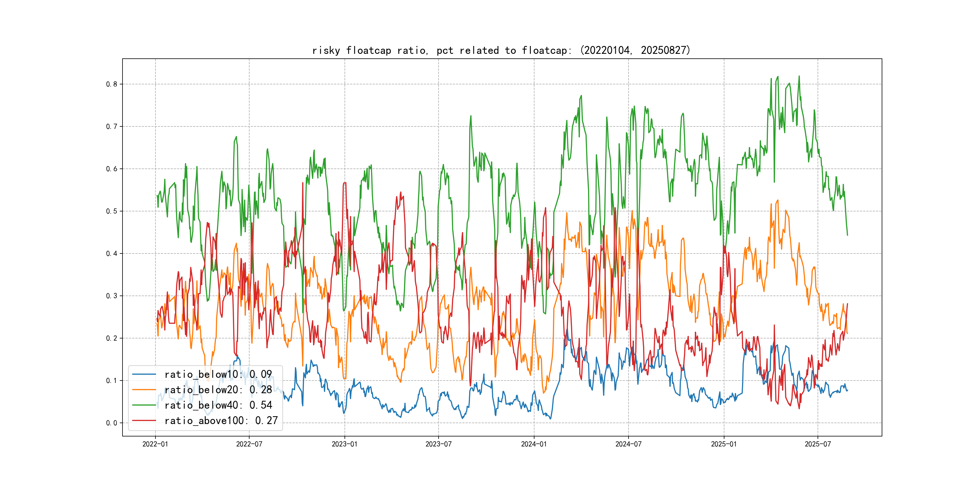Screen dimensions: 980x490
Task: Click the blue ratio_below10 legend line
Action: point(144,374)
